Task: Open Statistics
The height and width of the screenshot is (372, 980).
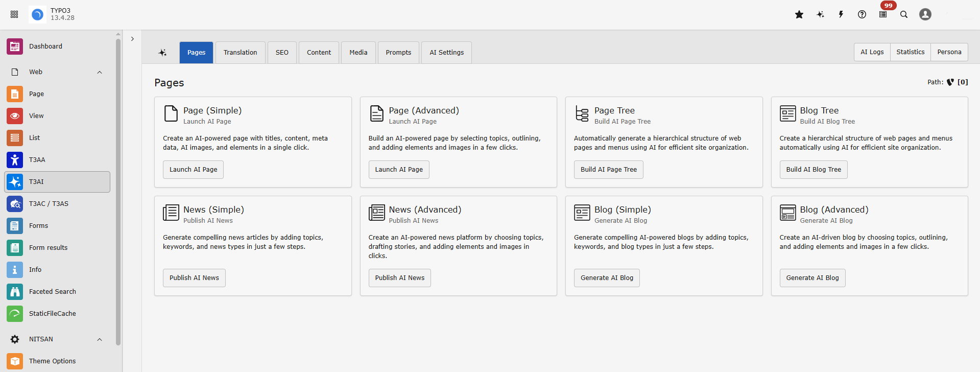Action: pos(911,52)
